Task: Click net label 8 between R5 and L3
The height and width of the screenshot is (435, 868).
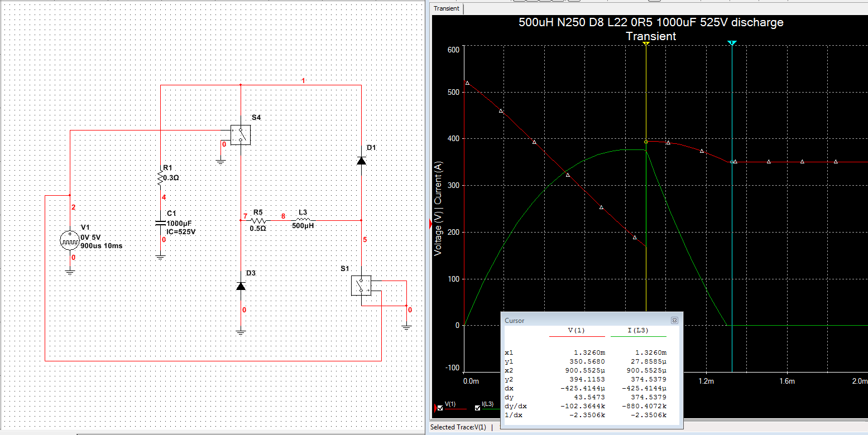Action: (283, 216)
